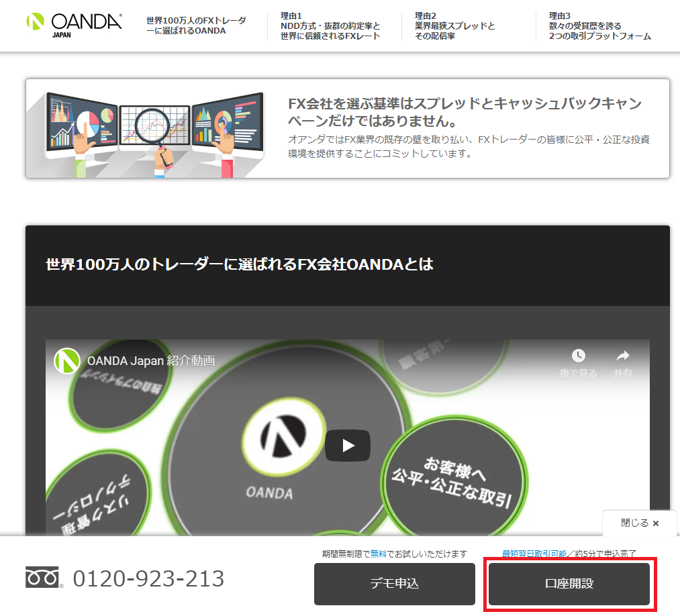The image size is (680, 616).
Task: Play the OANDA Japan 紹介動画 video
Action: tap(347, 445)
